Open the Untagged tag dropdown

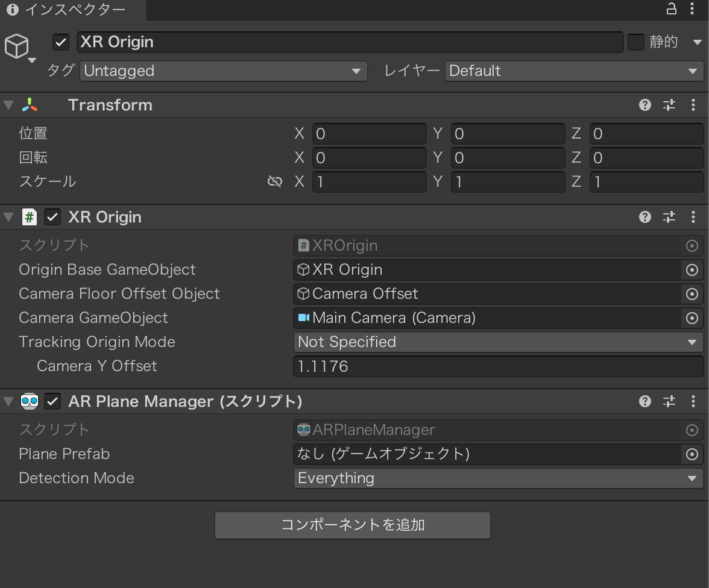[x=224, y=71]
